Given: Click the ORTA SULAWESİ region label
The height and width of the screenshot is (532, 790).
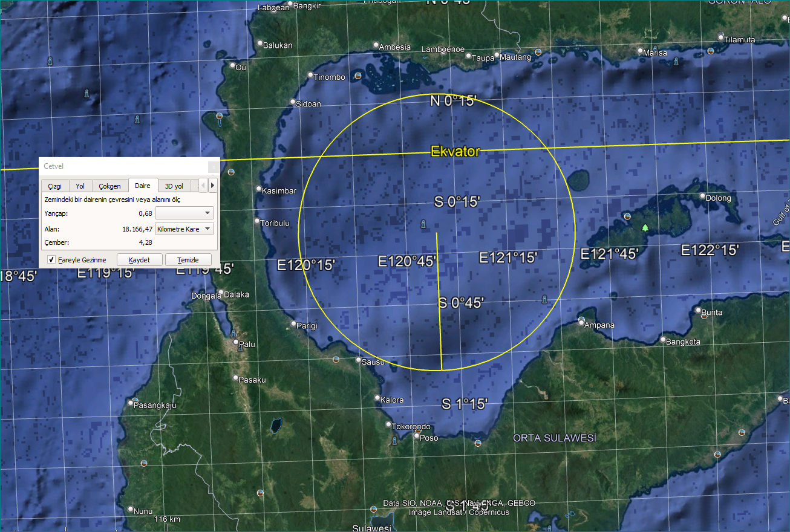Looking at the screenshot, I should click(x=554, y=438).
